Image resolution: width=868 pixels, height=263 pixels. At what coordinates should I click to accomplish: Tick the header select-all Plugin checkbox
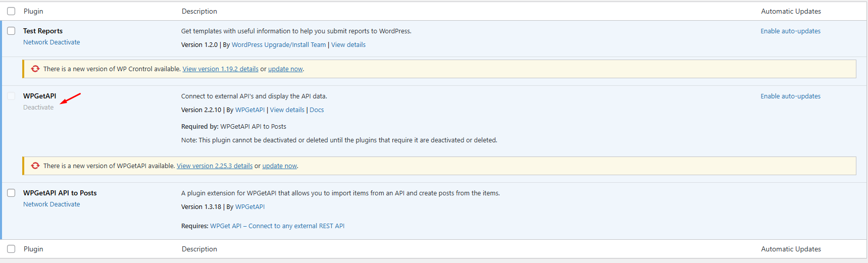click(x=11, y=11)
